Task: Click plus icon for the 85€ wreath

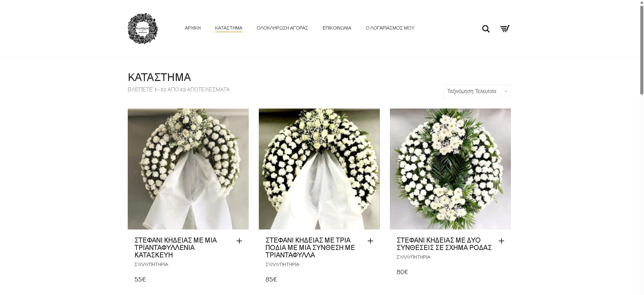Action: pyautogui.click(x=370, y=241)
